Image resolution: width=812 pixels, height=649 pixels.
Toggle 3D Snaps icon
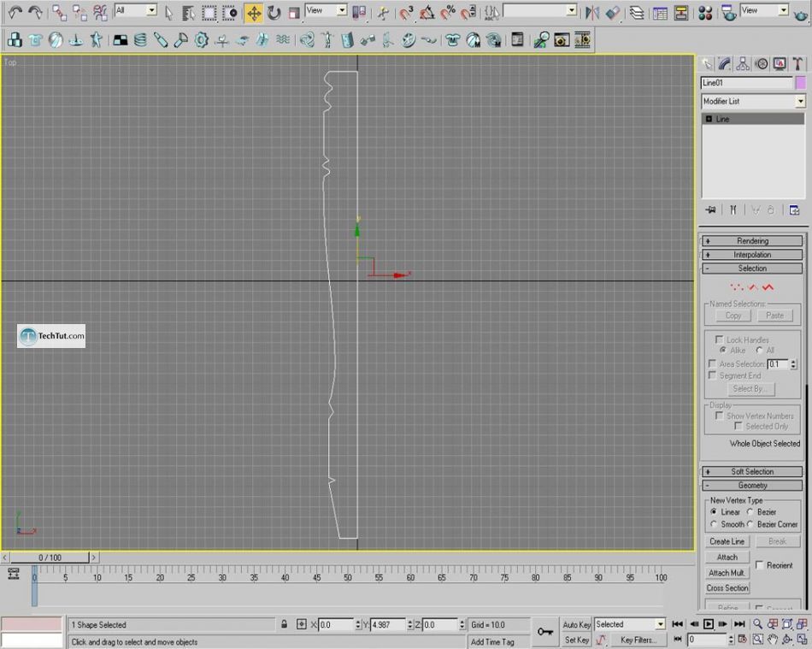pyautogui.click(x=407, y=13)
